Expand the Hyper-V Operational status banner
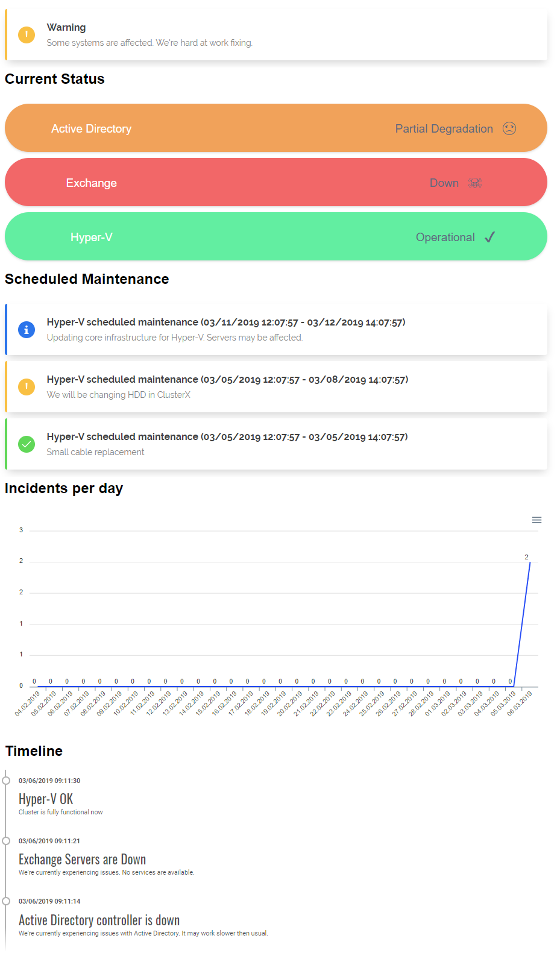 pyautogui.click(x=275, y=236)
